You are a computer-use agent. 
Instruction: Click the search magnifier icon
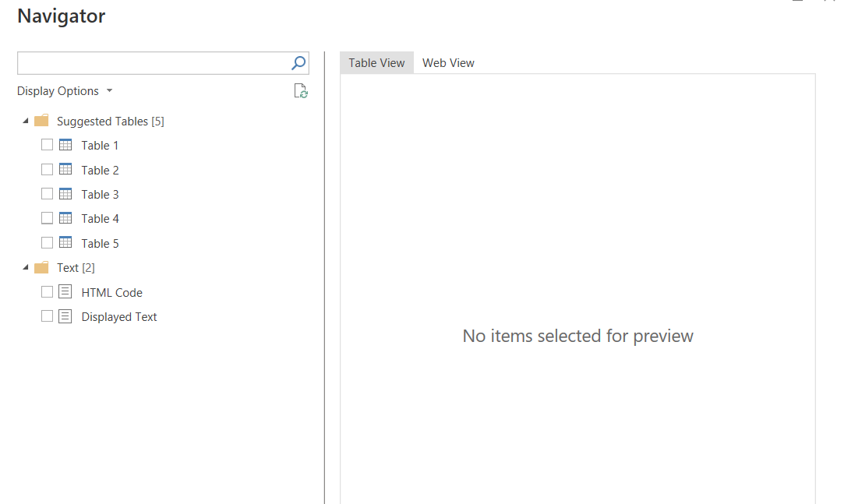coord(298,63)
